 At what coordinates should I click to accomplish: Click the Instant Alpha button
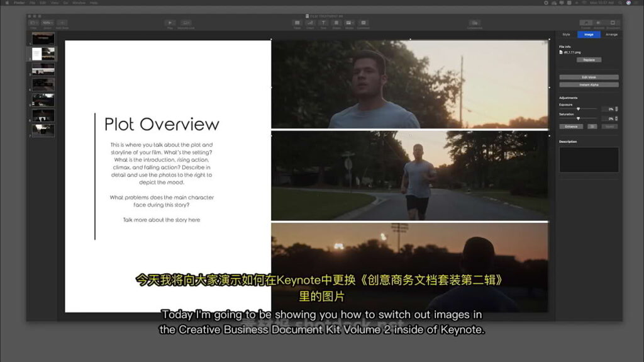click(589, 84)
